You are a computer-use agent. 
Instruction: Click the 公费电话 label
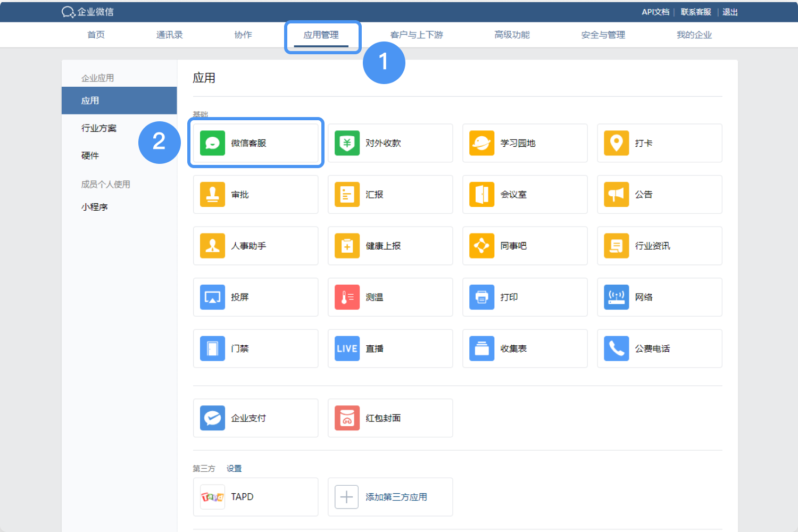click(652, 348)
